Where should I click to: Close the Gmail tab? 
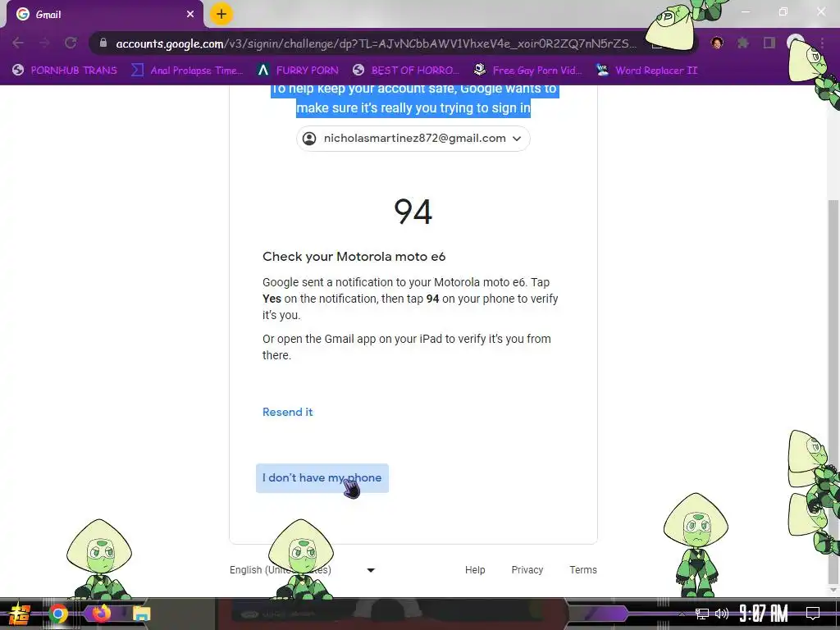point(190,15)
